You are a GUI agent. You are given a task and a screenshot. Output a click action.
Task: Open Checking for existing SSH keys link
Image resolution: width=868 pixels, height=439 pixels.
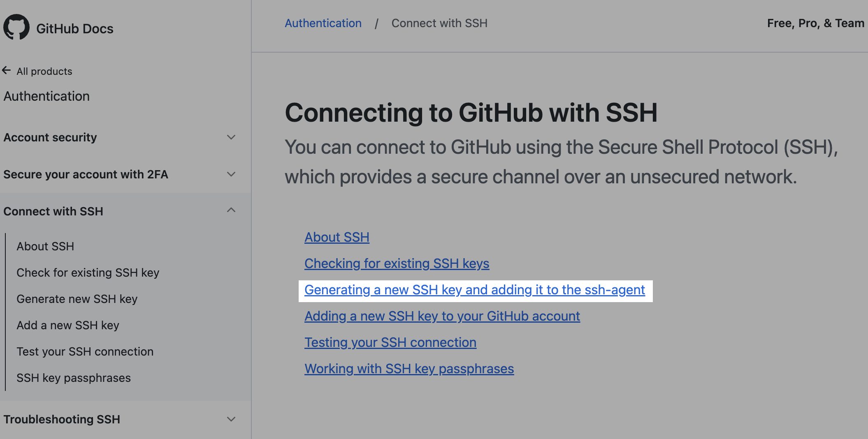click(397, 263)
